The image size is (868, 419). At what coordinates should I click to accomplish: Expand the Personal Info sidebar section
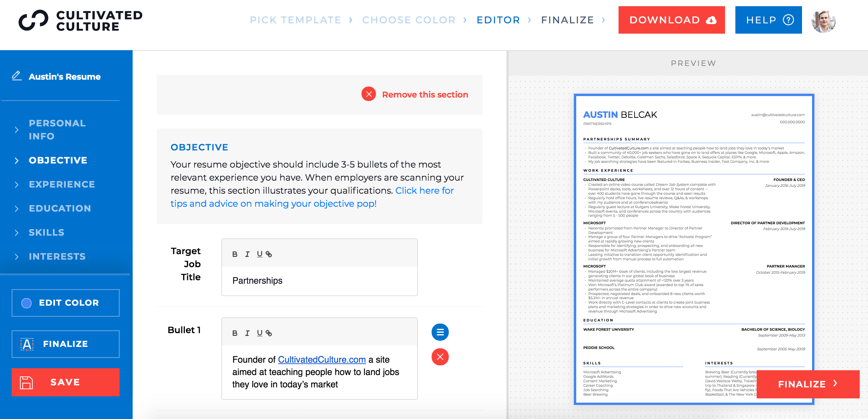coord(57,129)
